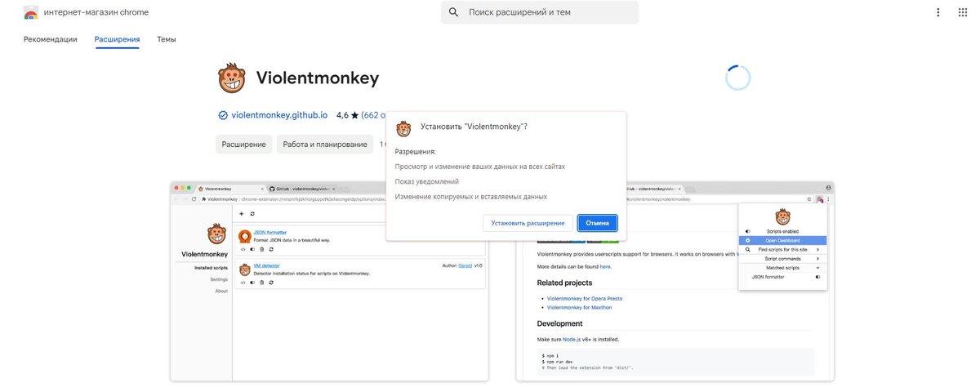Viewport: 980px width, 392px height.
Task: Click the Chrome Web Store rainbow logo
Action: point(30,13)
